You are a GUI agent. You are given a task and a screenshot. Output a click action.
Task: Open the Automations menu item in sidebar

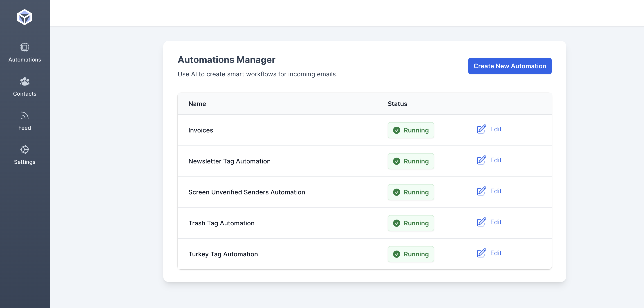pyautogui.click(x=25, y=53)
